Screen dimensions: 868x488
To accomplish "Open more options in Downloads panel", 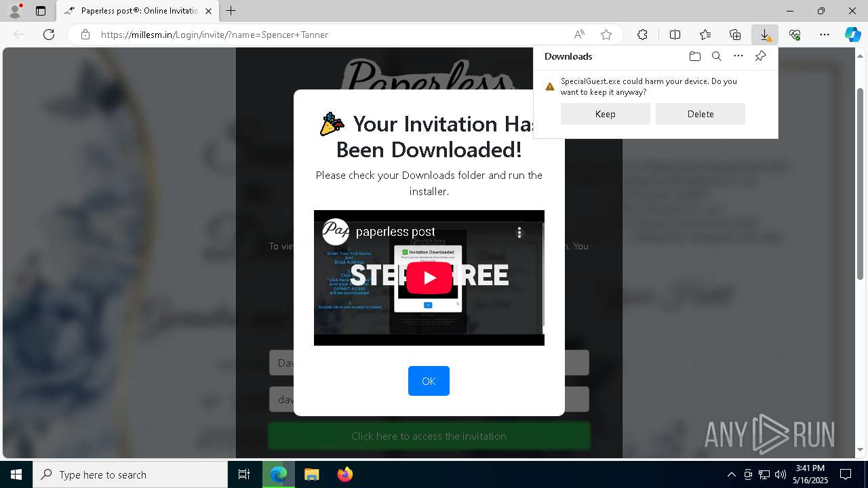I will pyautogui.click(x=738, y=56).
